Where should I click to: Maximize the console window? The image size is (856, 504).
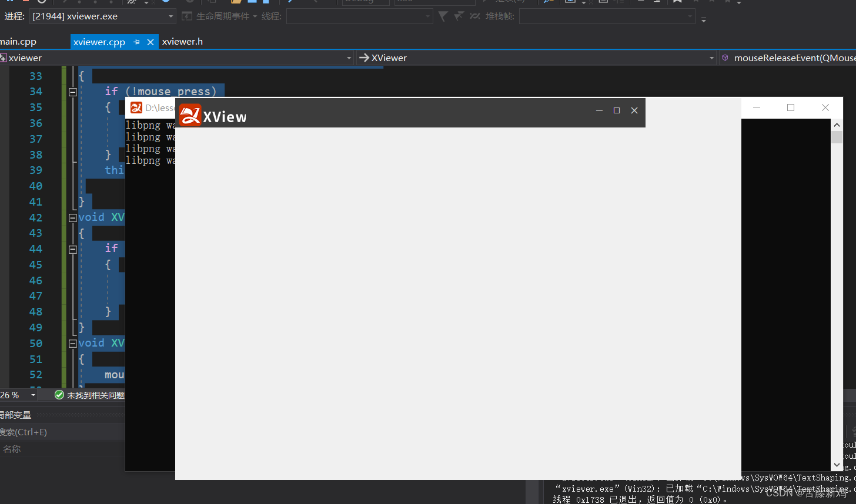[791, 107]
